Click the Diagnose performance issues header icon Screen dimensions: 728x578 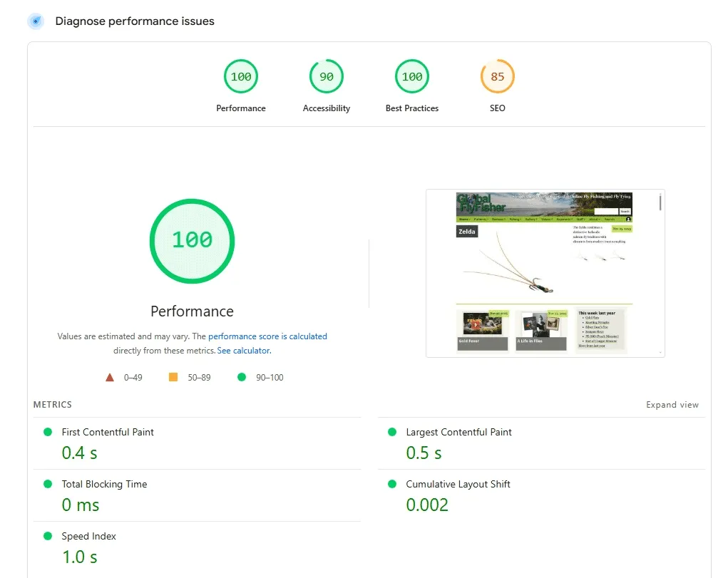pos(36,21)
